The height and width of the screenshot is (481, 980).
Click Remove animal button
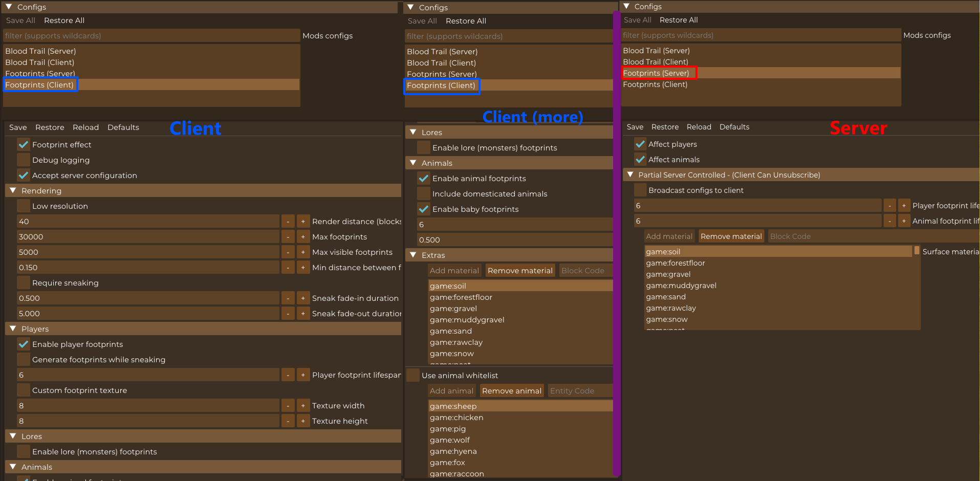tap(512, 391)
